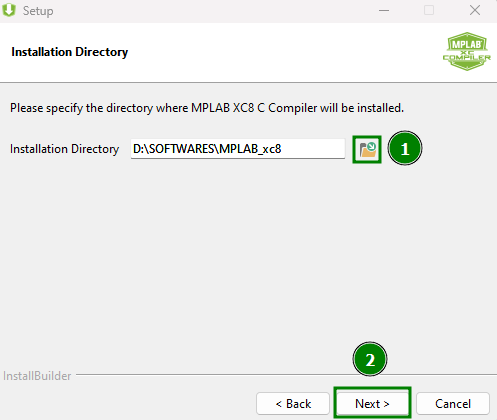Click the Installation Directory label beside the field
497x420 pixels.
64,149
